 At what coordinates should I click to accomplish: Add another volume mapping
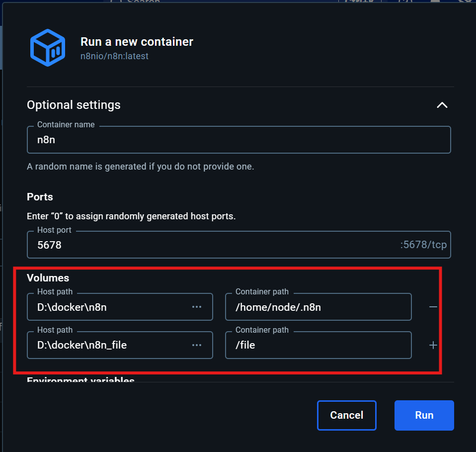[432, 345]
